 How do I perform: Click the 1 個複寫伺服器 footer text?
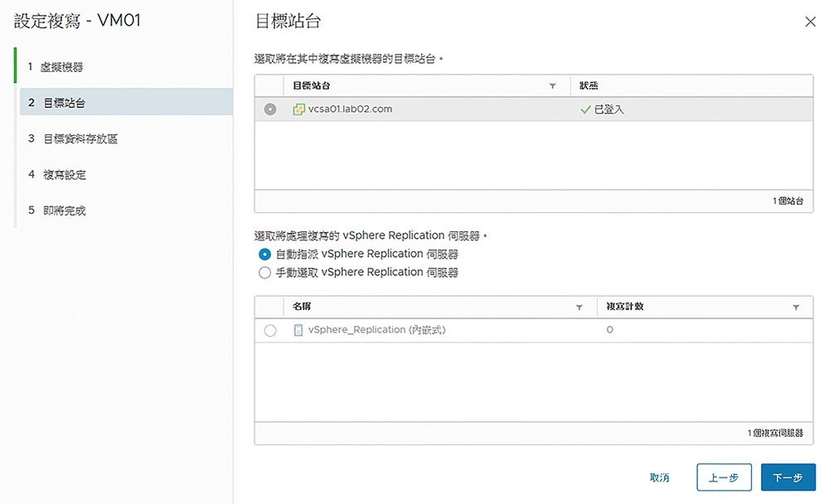tap(775, 434)
